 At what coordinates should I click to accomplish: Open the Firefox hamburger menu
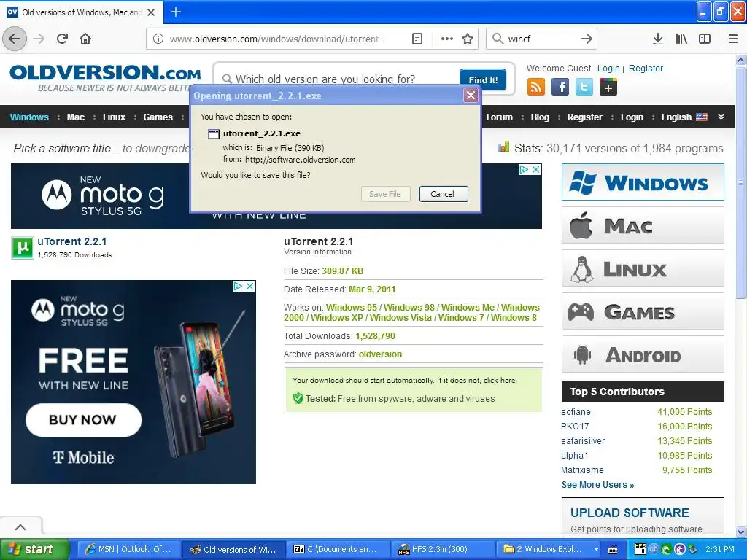pyautogui.click(x=733, y=39)
